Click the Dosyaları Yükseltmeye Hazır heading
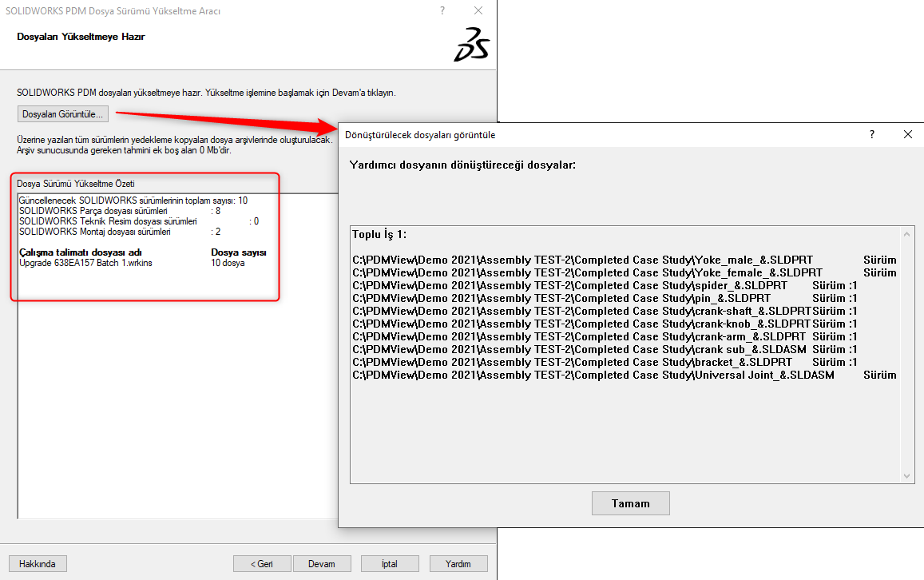Screen dimensions: 924x580 (81, 37)
